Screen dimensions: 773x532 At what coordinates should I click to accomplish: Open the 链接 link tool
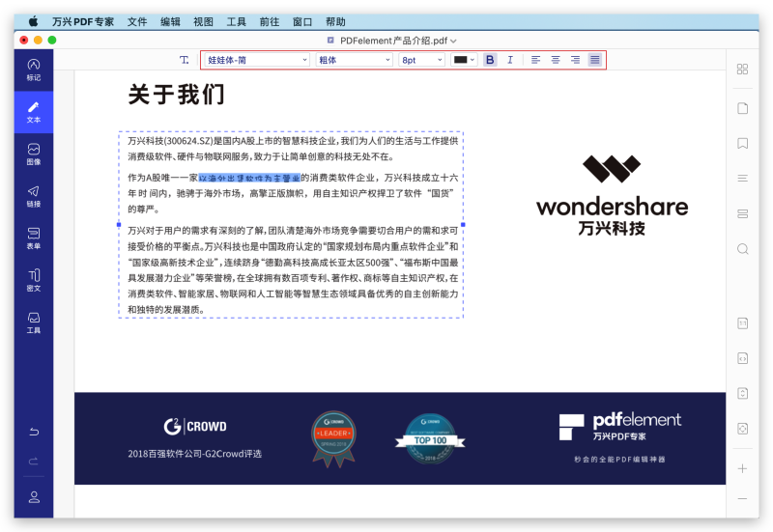[34, 197]
